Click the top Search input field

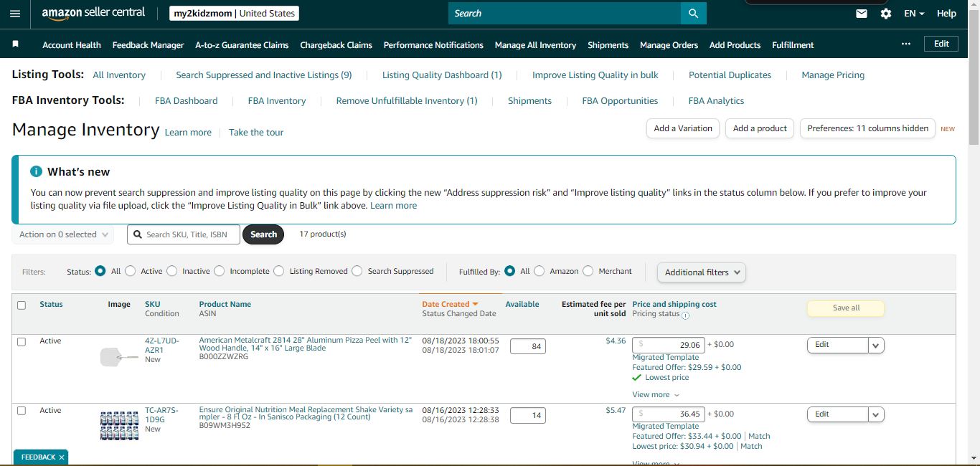click(x=565, y=14)
